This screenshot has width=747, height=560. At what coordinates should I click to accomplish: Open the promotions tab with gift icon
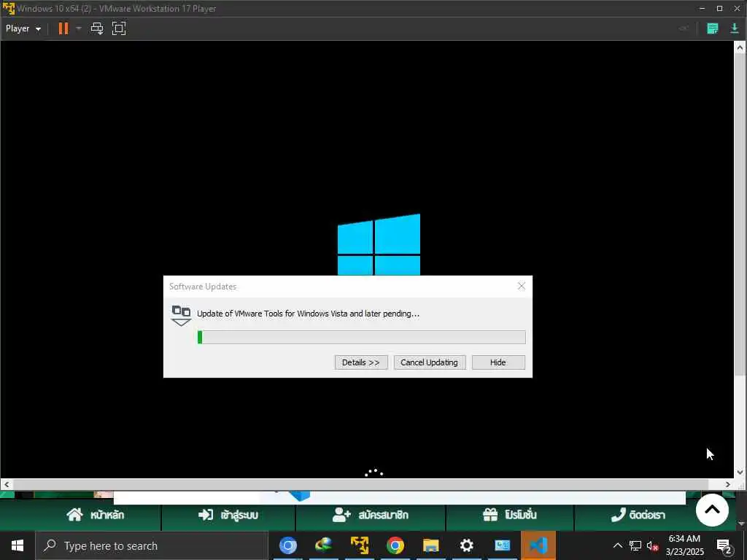(x=509, y=515)
